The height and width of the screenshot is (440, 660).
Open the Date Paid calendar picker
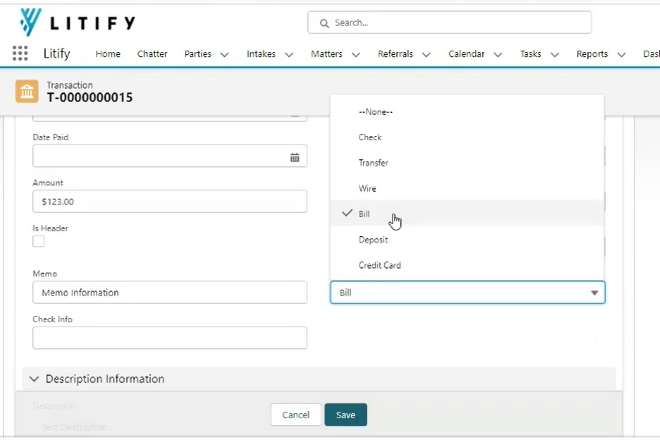[x=295, y=157]
